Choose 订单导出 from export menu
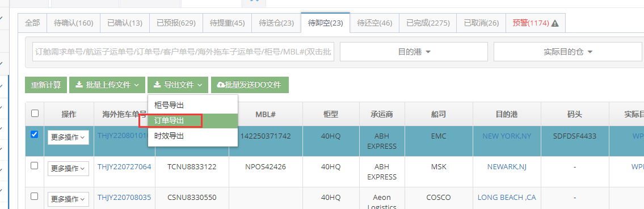 [x=192, y=120]
